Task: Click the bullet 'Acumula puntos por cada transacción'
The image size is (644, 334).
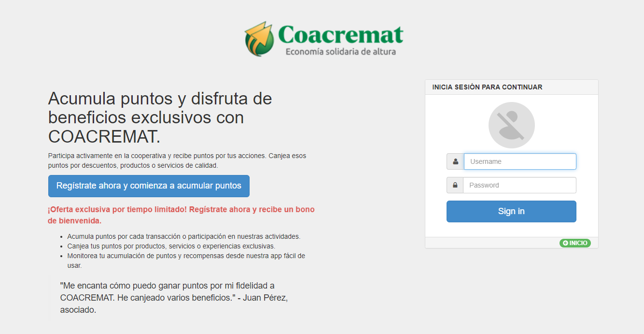Action: [184, 236]
